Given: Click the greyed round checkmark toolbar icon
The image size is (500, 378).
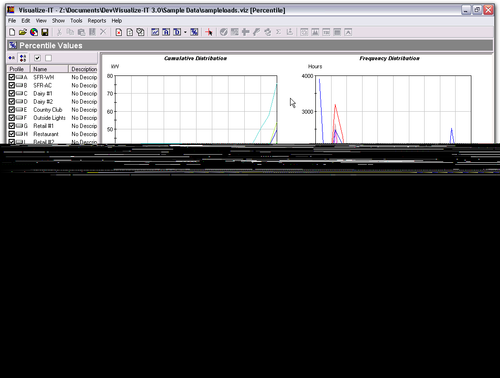Looking at the screenshot, I should coord(223,32).
